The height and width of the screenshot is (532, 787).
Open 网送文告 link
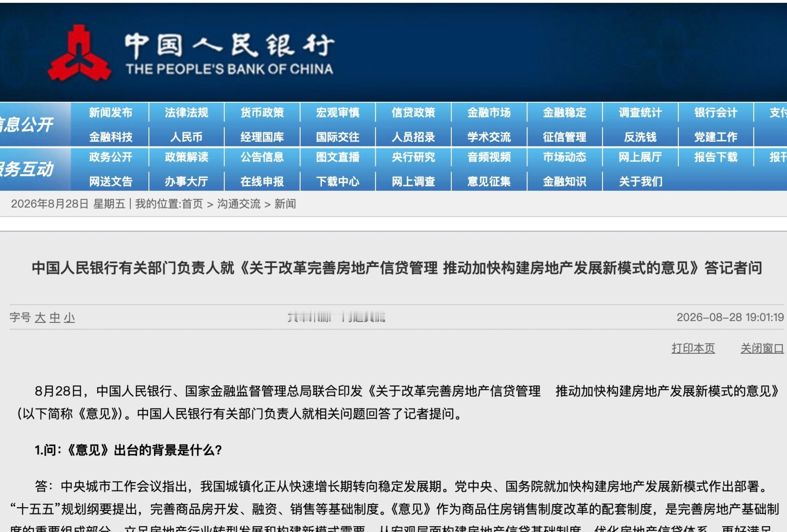tap(110, 181)
